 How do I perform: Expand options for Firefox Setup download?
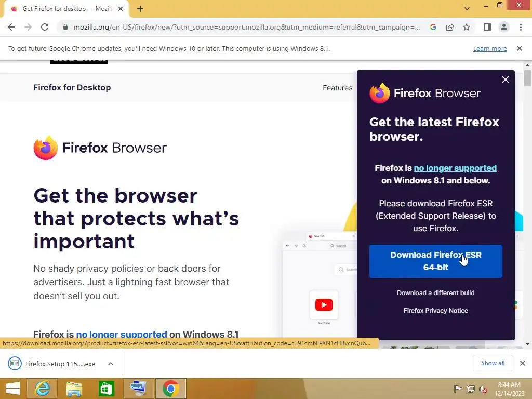point(111,364)
